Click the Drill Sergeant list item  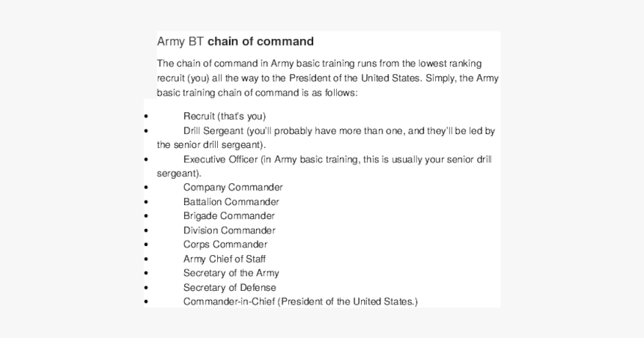point(326,138)
